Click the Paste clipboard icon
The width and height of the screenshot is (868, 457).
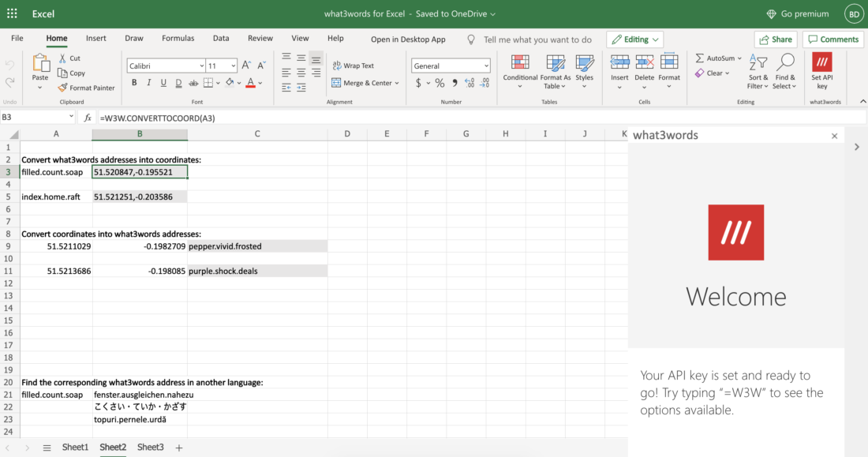(x=40, y=64)
